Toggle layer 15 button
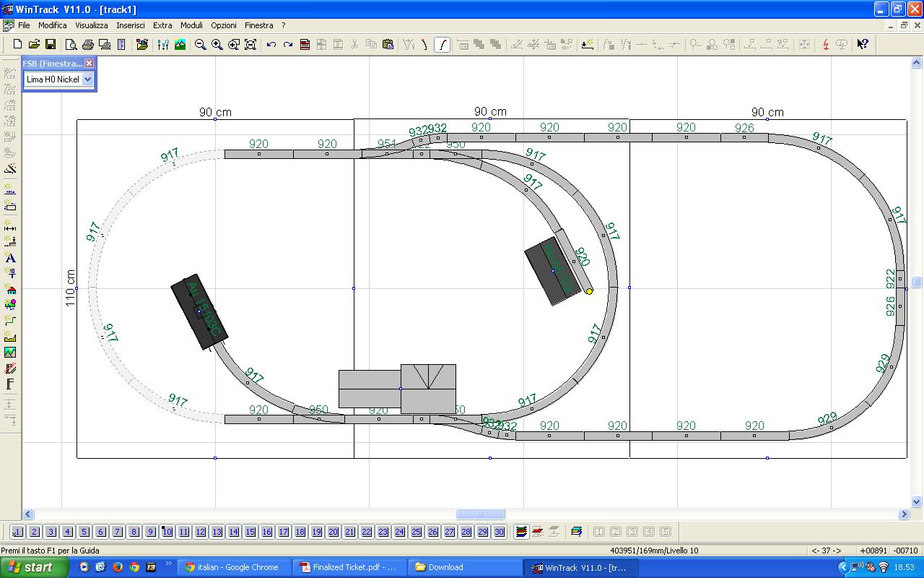Viewport: 924px width, 578px height. (x=250, y=532)
